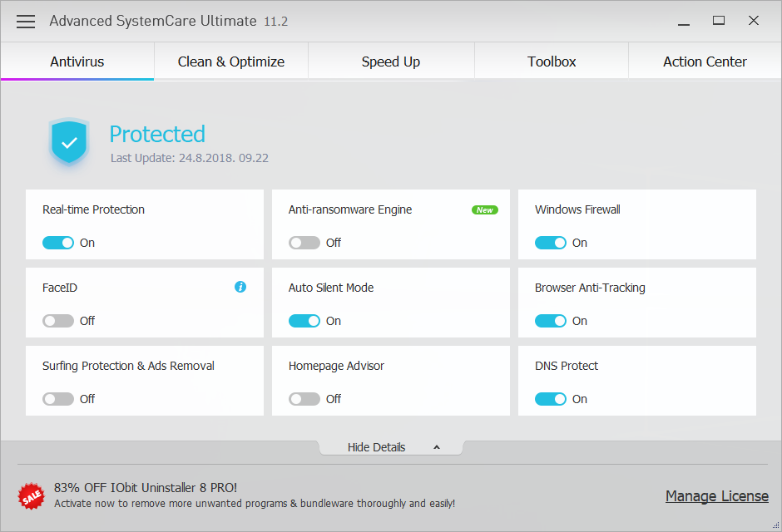Click the FaceID label text
This screenshot has width=782, height=532.
tap(60, 288)
